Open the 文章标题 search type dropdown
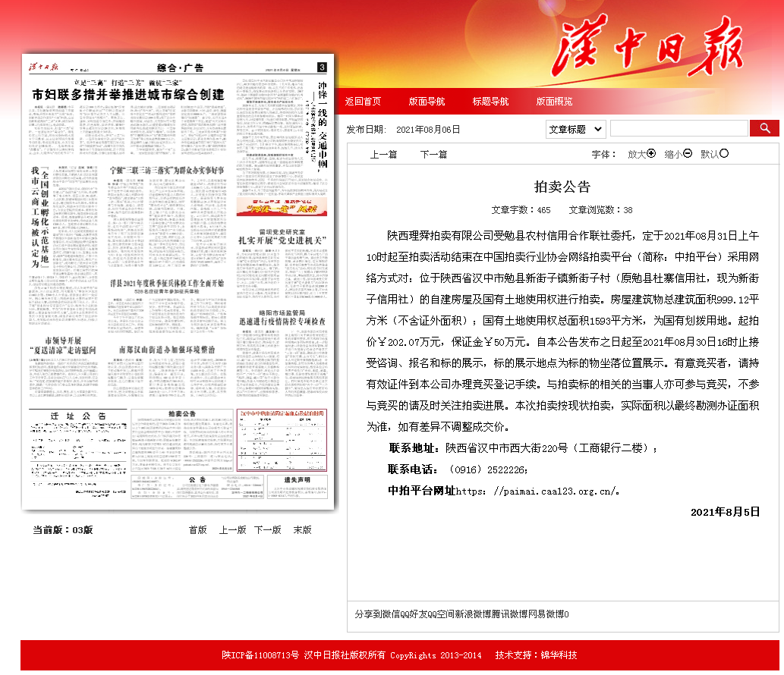Screen dimensions: 784x675 (x=575, y=130)
